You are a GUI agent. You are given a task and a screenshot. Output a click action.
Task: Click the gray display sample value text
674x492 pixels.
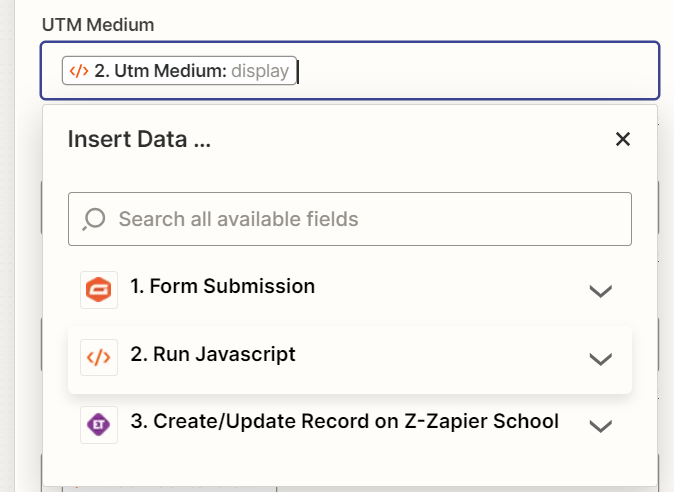click(x=260, y=71)
